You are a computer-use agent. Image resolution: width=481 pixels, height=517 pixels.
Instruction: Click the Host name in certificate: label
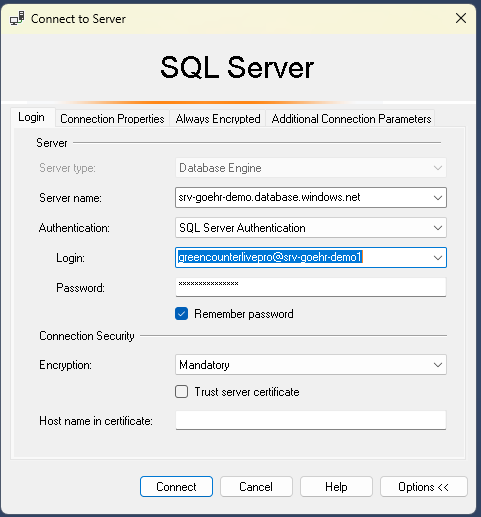[96, 421]
